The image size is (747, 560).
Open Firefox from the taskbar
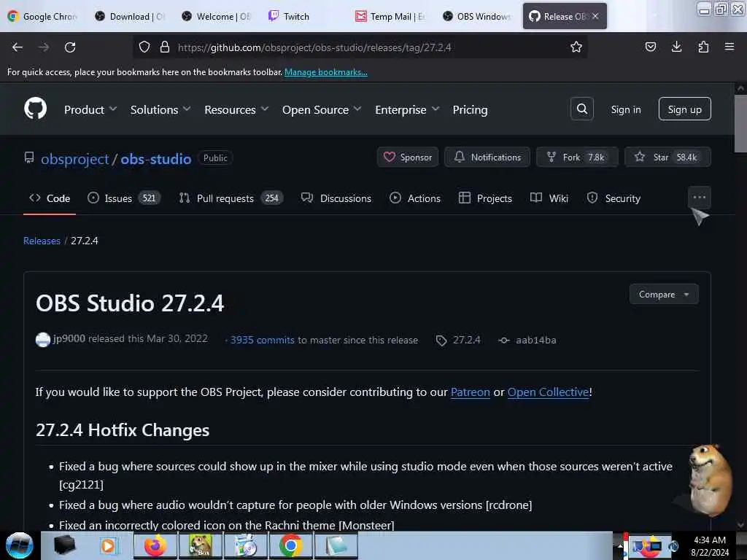[155, 545]
